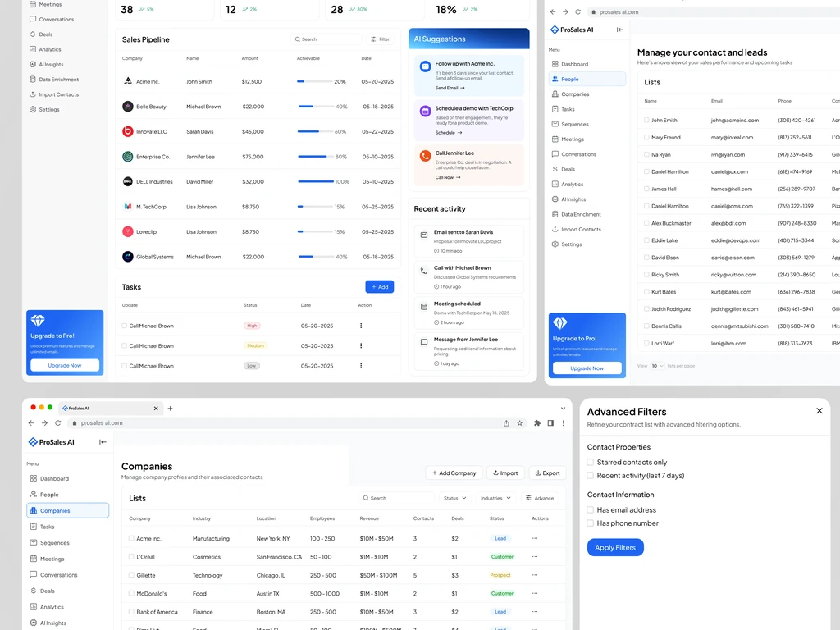Click the Apply Filters button
The width and height of the screenshot is (840, 630).
coord(615,547)
